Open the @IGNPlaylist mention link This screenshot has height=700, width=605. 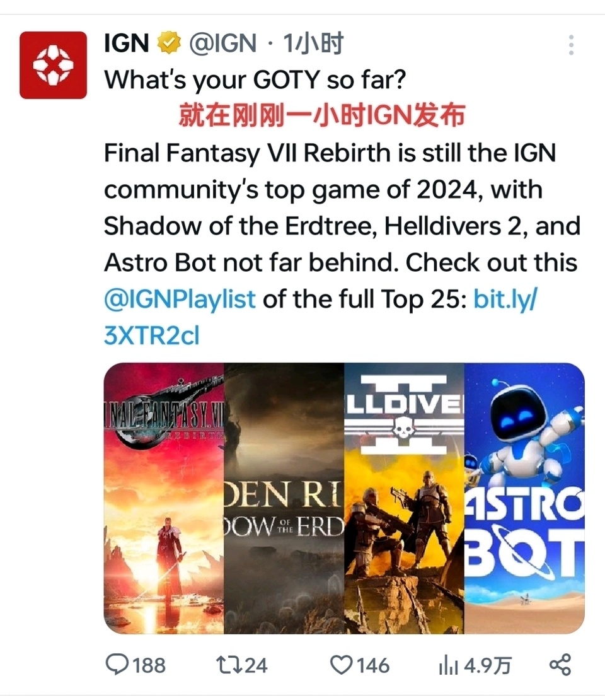click(x=180, y=299)
